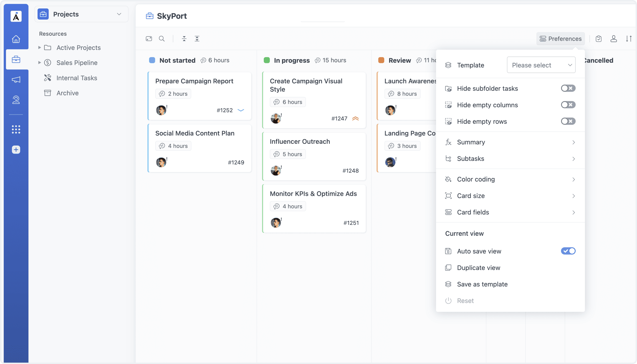Open the Influencer Outreach task card
Viewport: 637px width, 364px height.
pos(300,141)
